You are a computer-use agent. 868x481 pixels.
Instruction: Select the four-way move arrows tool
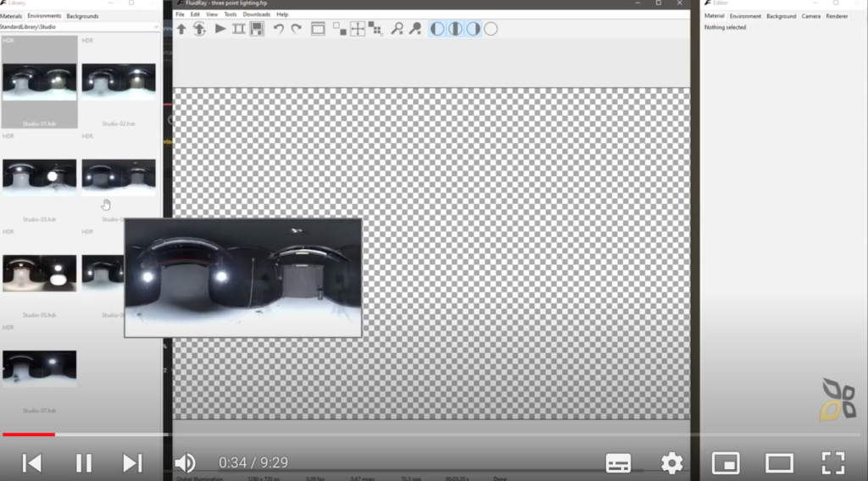[358, 29]
